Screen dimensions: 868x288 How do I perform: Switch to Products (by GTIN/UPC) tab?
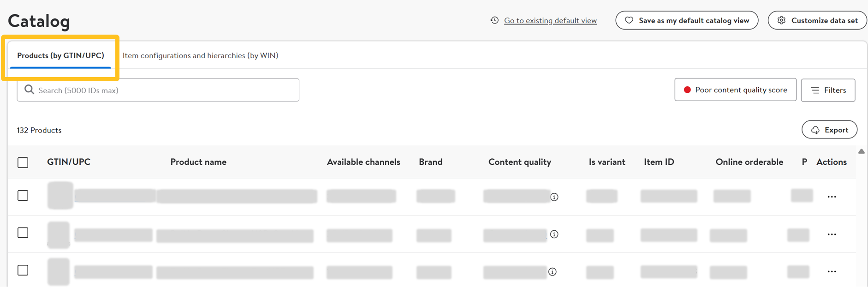pyautogui.click(x=60, y=56)
